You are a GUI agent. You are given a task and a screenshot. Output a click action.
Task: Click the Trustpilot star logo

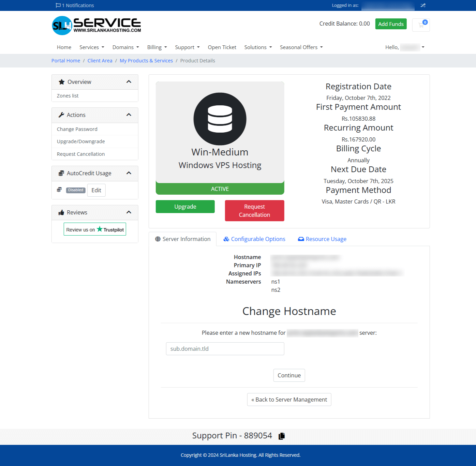tap(100, 229)
